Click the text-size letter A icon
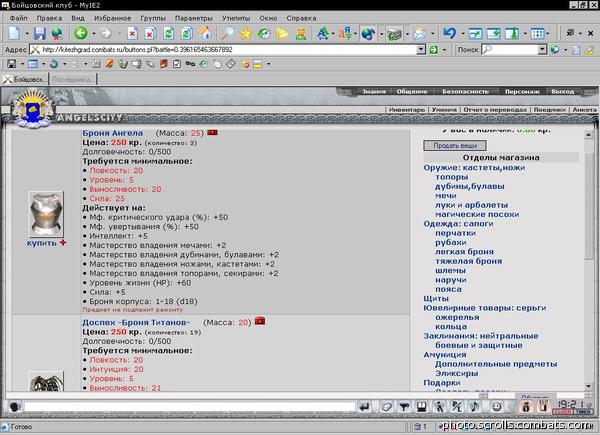The width and height of the screenshot is (600, 435). [x=323, y=34]
